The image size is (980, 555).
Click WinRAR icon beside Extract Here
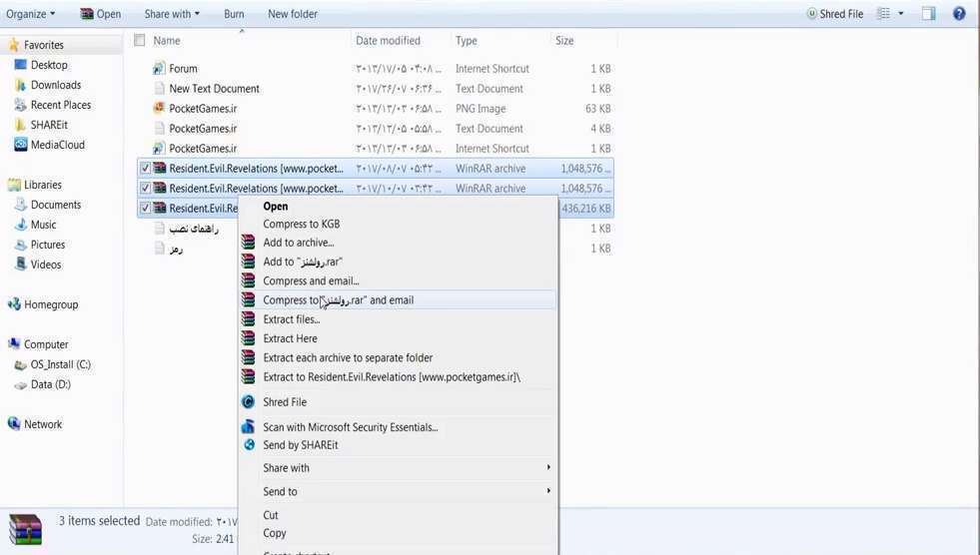248,338
